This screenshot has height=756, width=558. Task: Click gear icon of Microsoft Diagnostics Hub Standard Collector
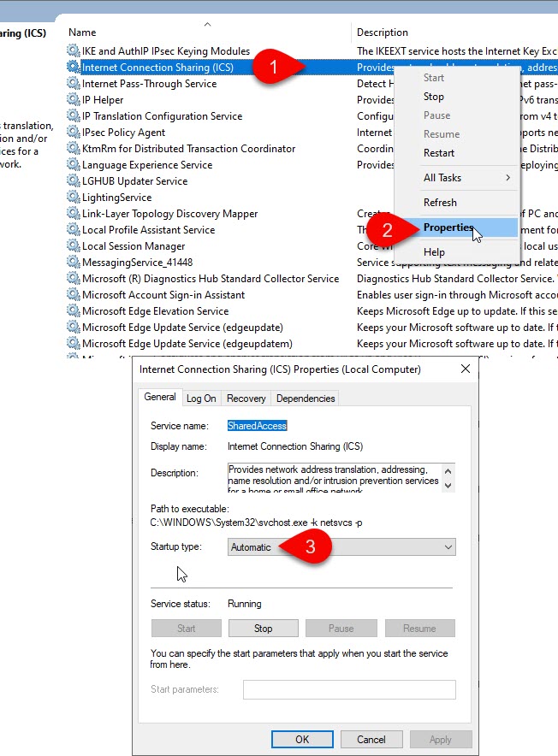click(x=74, y=279)
